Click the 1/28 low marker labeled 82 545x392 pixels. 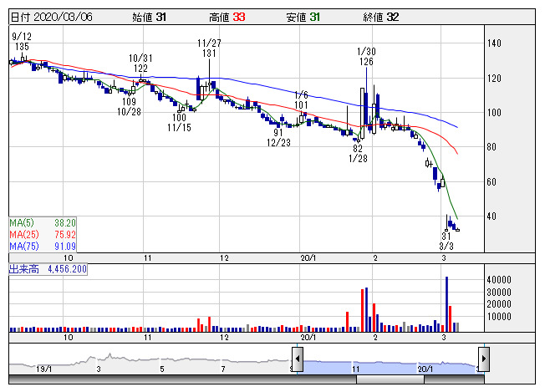click(358, 153)
